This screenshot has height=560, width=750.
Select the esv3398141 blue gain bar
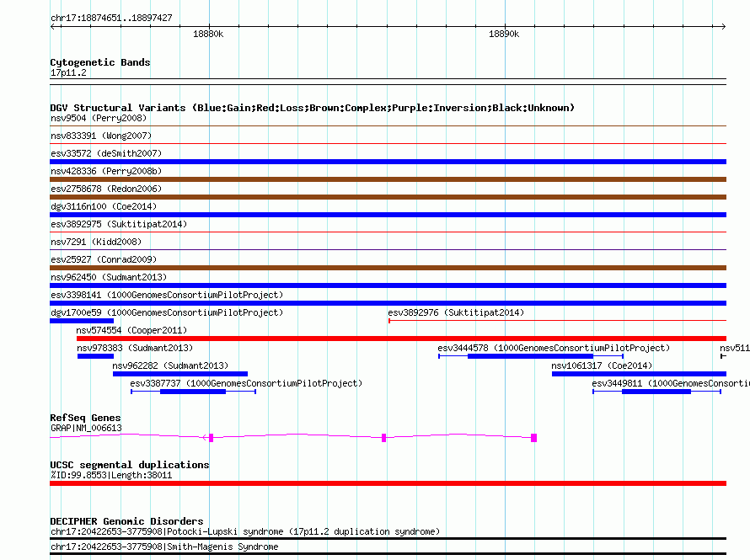point(388,303)
